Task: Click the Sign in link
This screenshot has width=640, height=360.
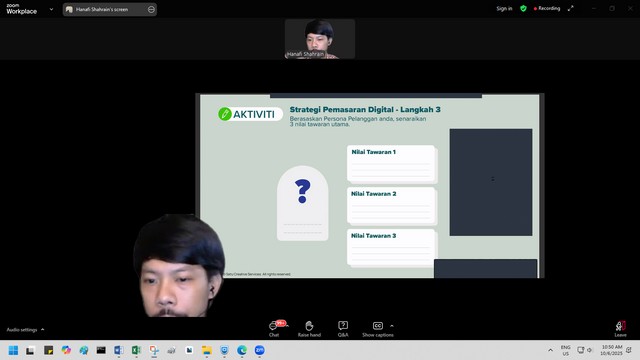Action: (x=504, y=9)
